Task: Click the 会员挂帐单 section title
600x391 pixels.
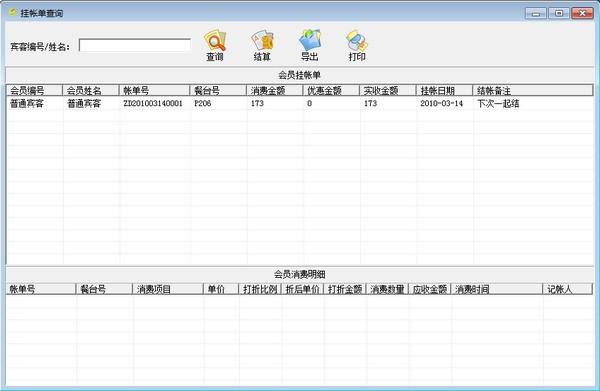Action: point(299,75)
